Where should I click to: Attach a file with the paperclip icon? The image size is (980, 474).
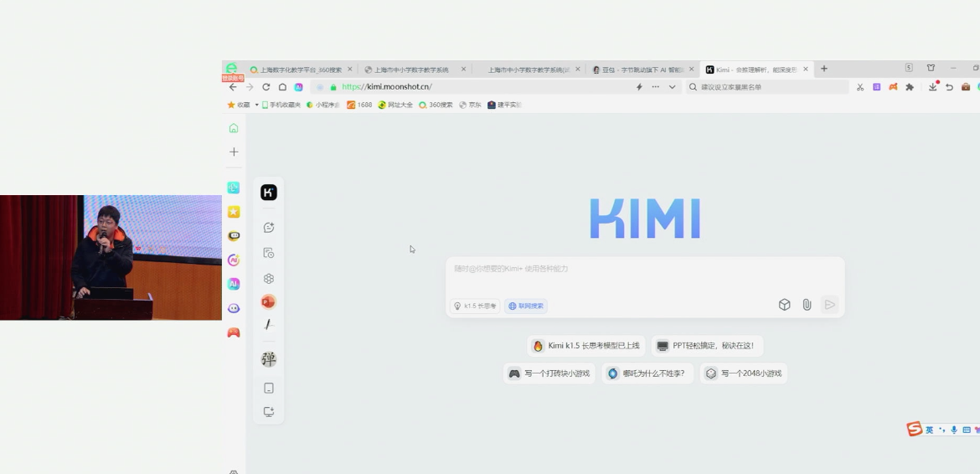point(807,305)
